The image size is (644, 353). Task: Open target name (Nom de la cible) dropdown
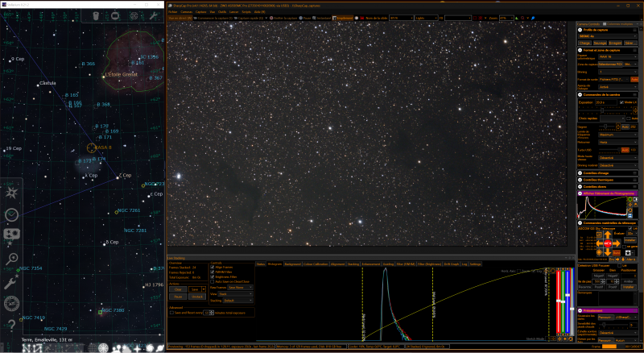pos(401,18)
